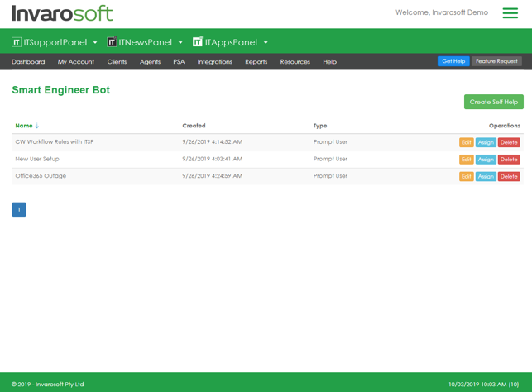Delete the Office365 Outage entry
This screenshot has height=392, width=532.
509,177
